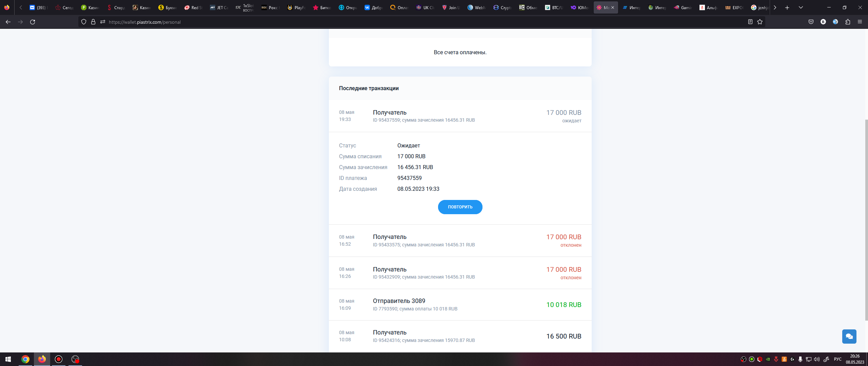Switch to the EXPO browser tab

click(x=734, y=7)
